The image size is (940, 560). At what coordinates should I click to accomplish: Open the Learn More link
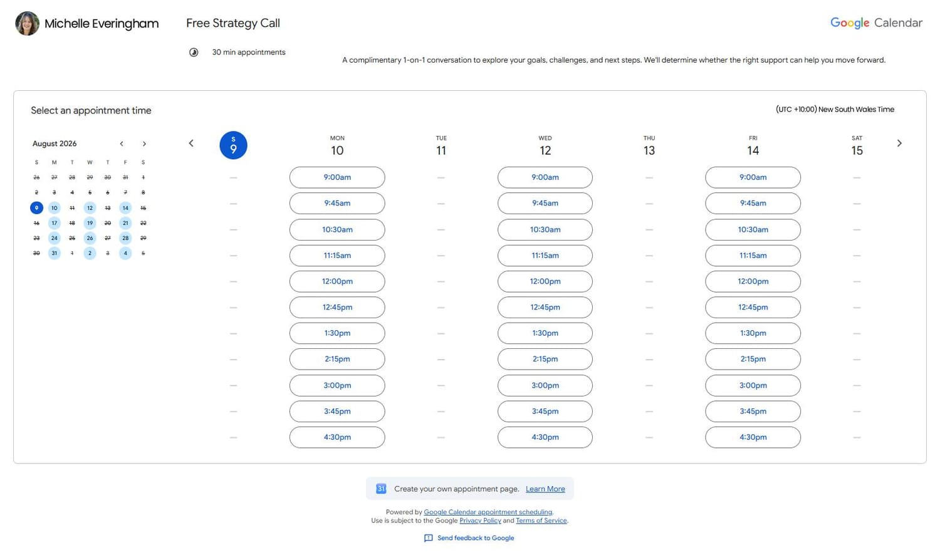tap(545, 489)
